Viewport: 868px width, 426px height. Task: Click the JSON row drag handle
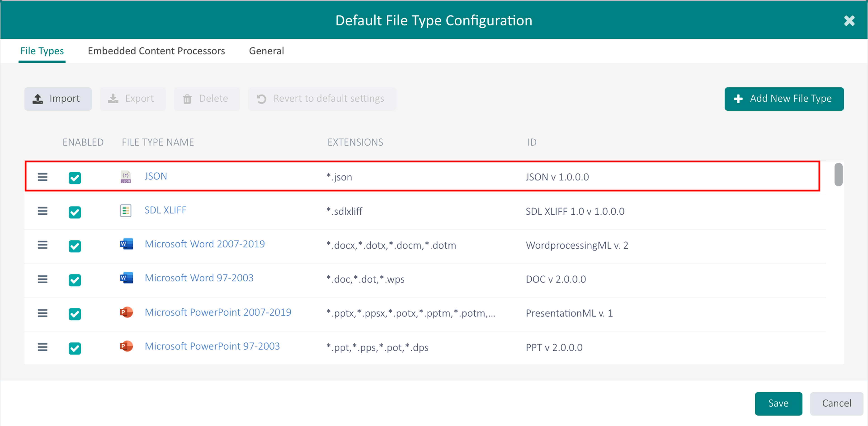pyautogui.click(x=42, y=177)
